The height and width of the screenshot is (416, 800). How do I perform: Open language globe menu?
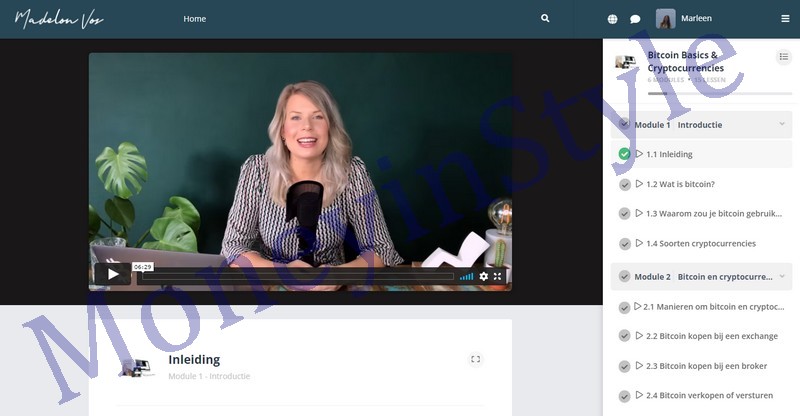pyautogui.click(x=613, y=19)
